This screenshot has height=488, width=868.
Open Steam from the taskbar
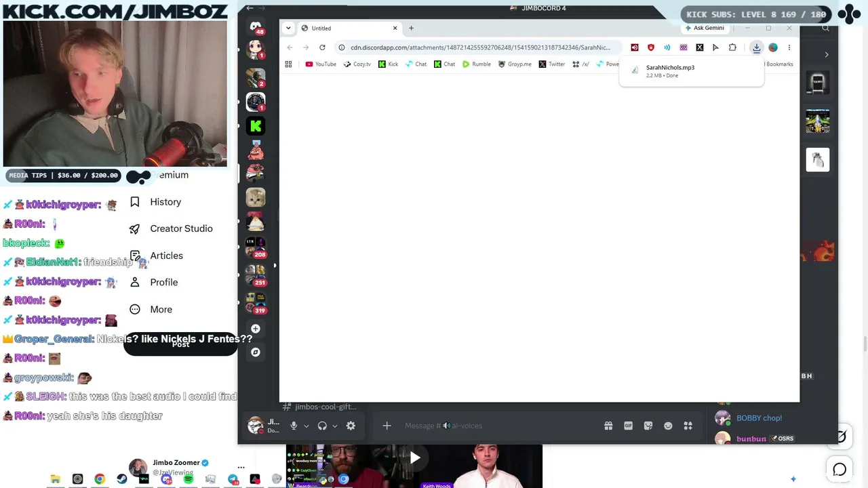122,480
